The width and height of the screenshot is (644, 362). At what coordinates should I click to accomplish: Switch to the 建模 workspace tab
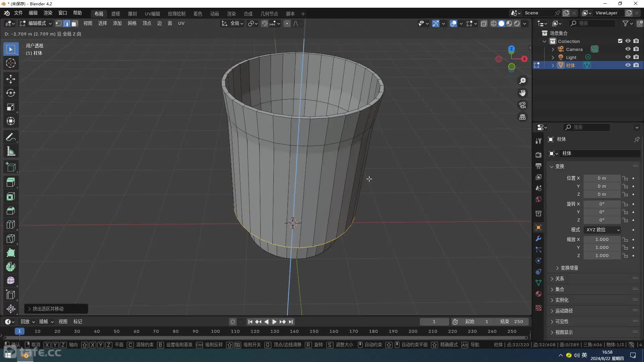pyautogui.click(x=116, y=14)
